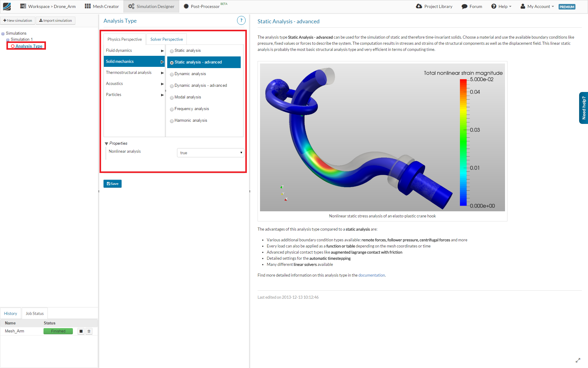The image size is (588, 368).
Task: Stop the Mesh_Arm job with stop icon
Action: (x=81, y=331)
